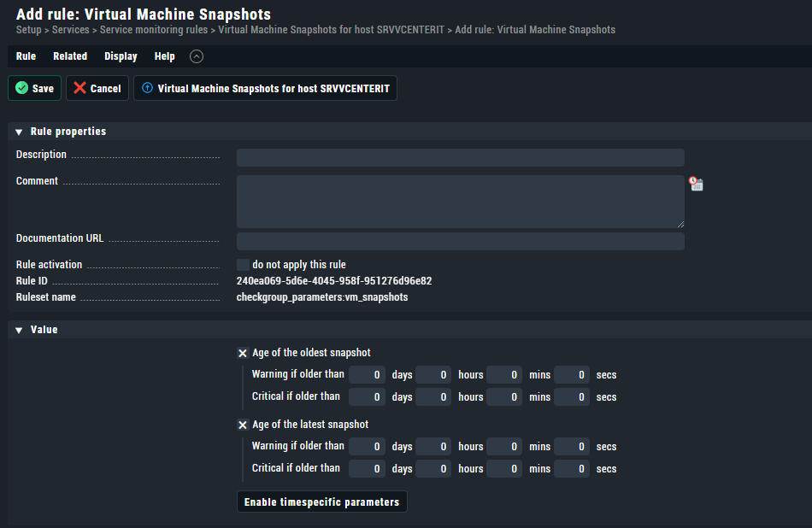812x528 pixels.
Task: Enable 'do not apply this rule' checkbox
Action: pos(243,265)
